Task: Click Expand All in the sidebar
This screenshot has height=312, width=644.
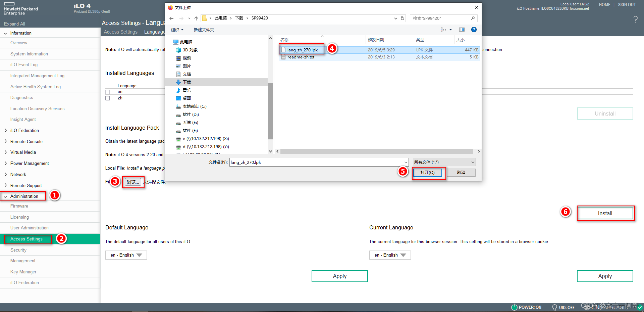Action: 14,24
